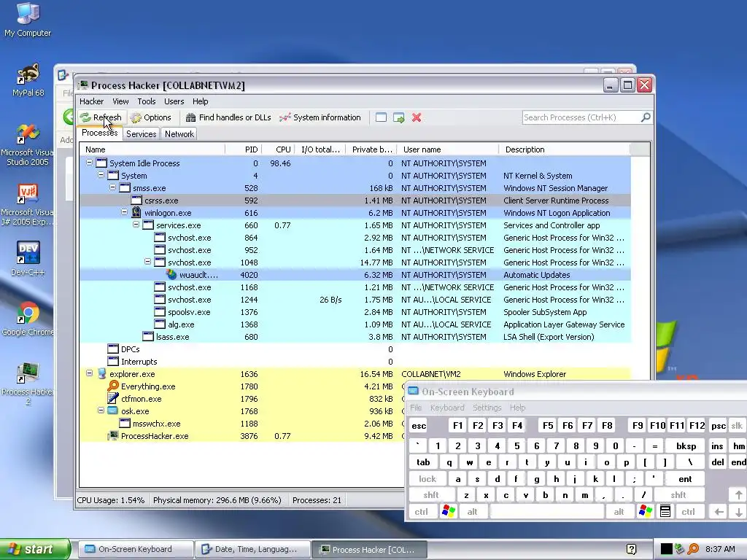Screen dimensions: 747x560
Task: Click the Microsoft Visual Studio 2005 icon
Action: tap(27, 144)
